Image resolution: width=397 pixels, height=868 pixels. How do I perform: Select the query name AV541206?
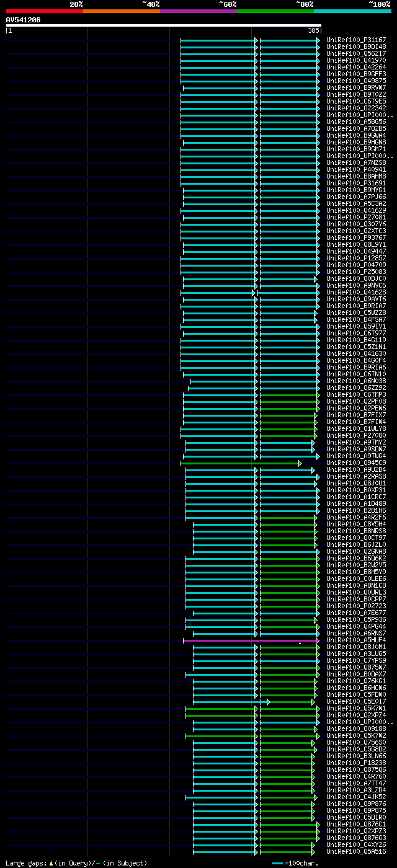[24, 20]
